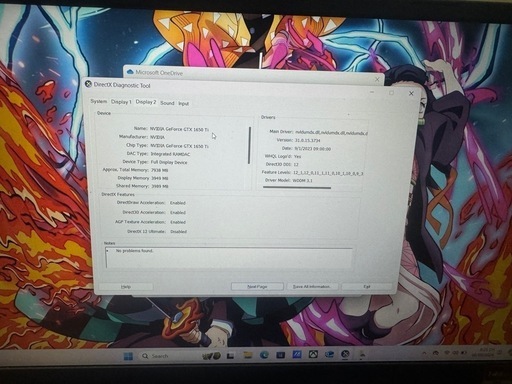The image size is (512, 384).
Task: Click the Exit button
Action: pyautogui.click(x=367, y=287)
